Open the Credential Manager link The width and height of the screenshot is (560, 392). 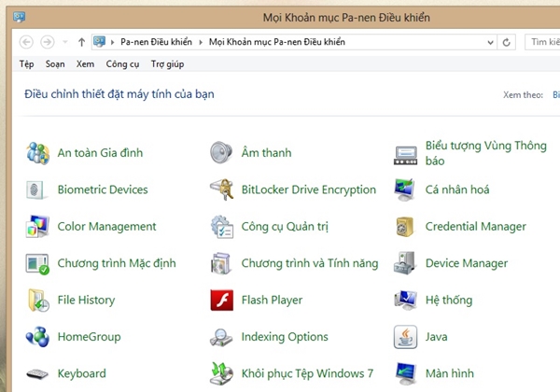pos(476,227)
